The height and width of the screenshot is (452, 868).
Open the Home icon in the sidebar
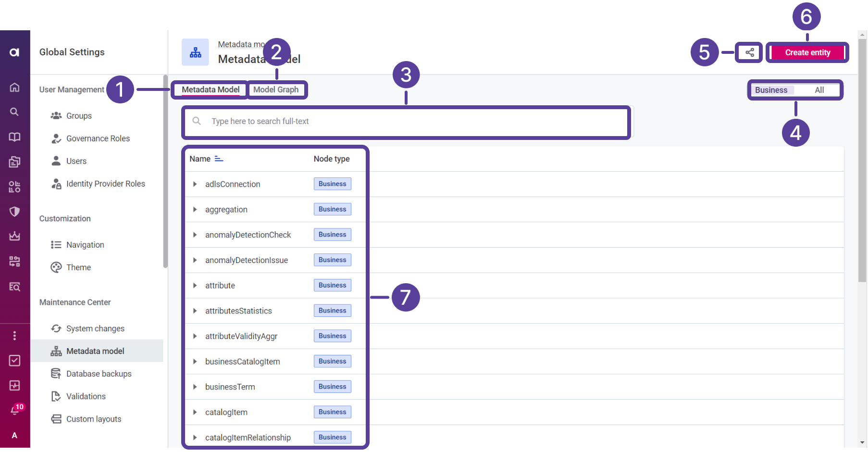pos(15,88)
